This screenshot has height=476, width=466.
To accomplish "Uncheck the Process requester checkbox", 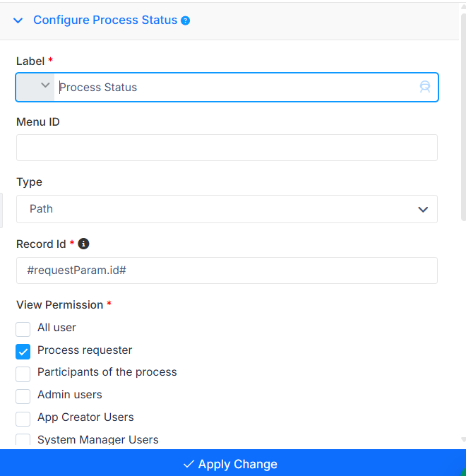I will pyautogui.click(x=23, y=352).
